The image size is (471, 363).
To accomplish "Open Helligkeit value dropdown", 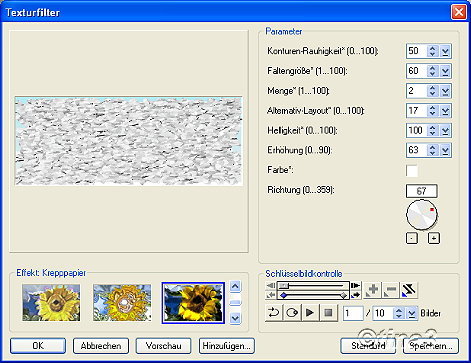I will [x=445, y=130].
